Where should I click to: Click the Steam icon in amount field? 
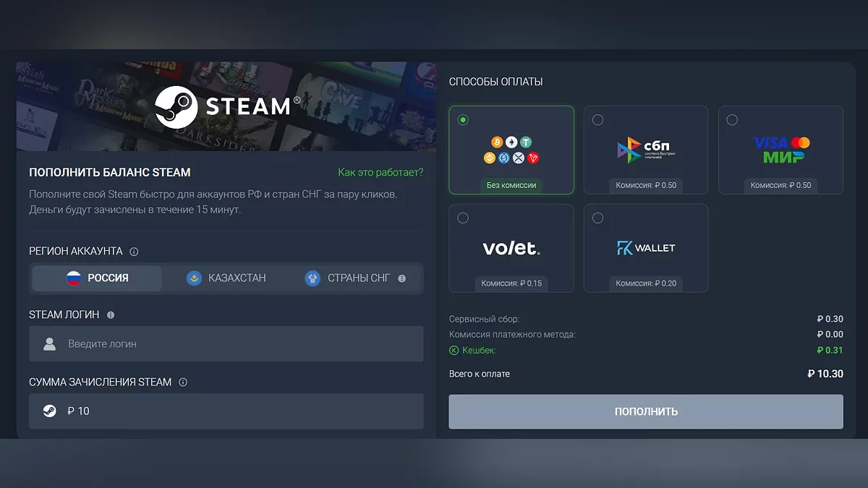point(48,411)
